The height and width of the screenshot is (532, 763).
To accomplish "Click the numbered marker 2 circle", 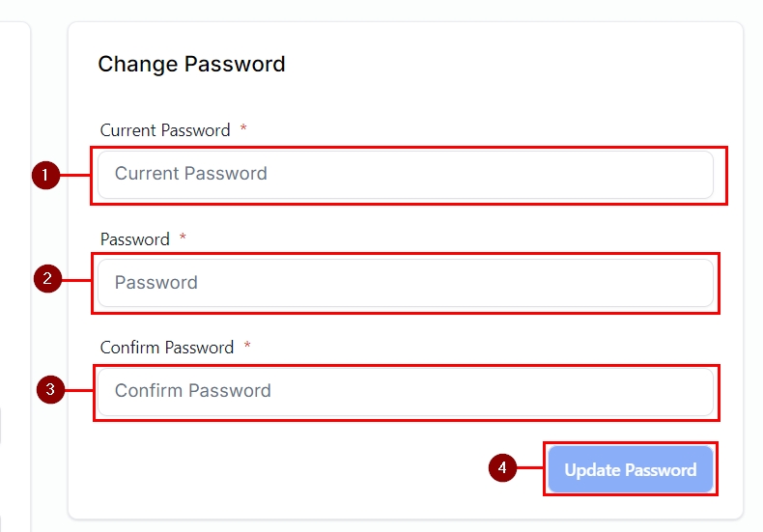I will click(47, 279).
